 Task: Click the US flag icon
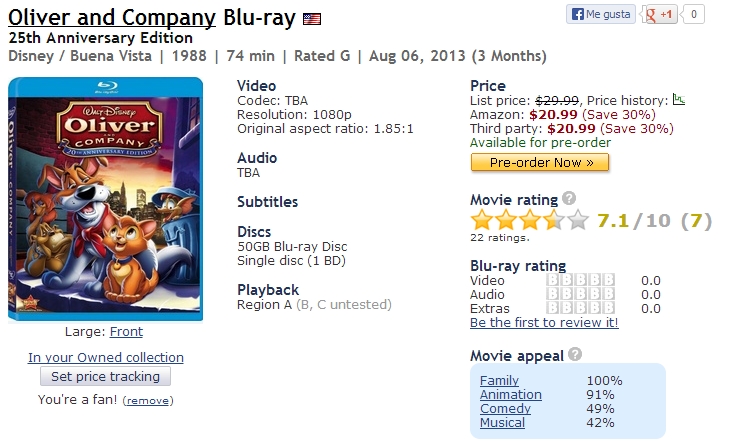tap(312, 18)
